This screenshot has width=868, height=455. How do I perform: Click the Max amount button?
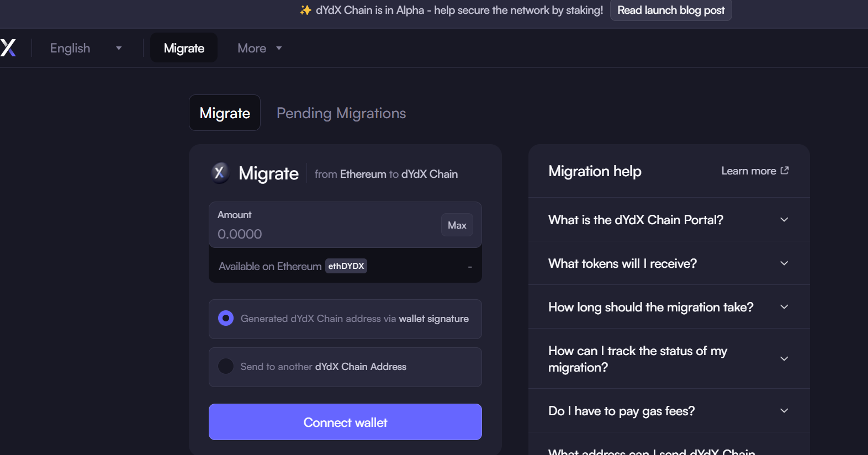(x=457, y=225)
